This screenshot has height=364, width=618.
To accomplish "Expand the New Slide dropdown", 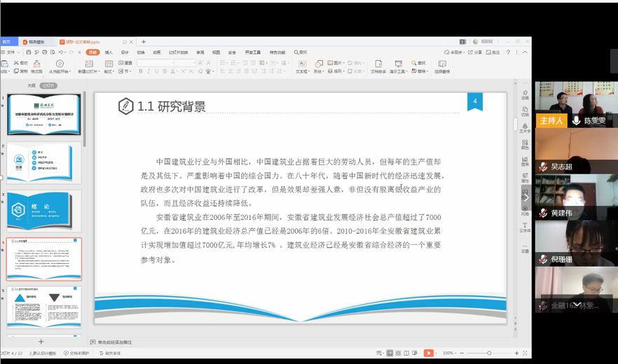I will click(88, 71).
